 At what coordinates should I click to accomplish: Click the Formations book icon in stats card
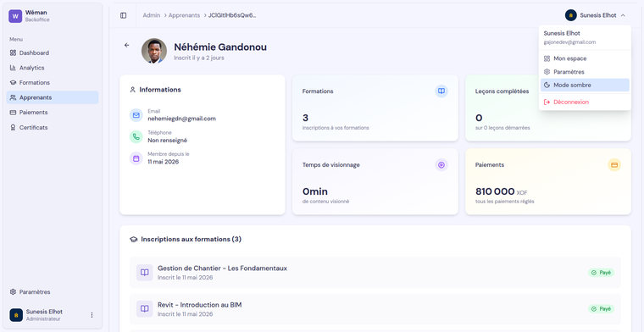coord(441,91)
